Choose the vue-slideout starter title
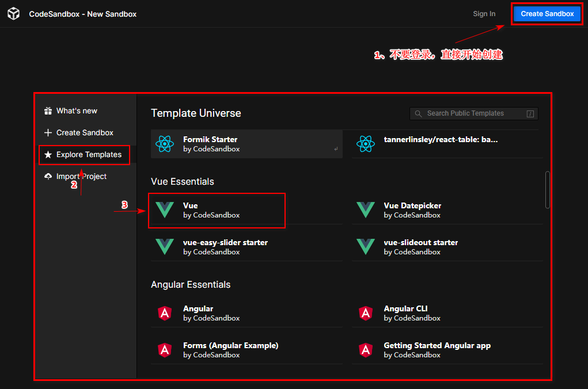This screenshot has height=389, width=588. (x=421, y=242)
